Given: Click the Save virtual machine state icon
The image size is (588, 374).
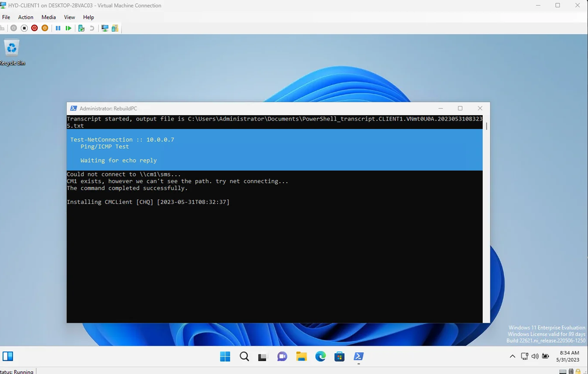Looking at the screenshot, I should pos(45,28).
